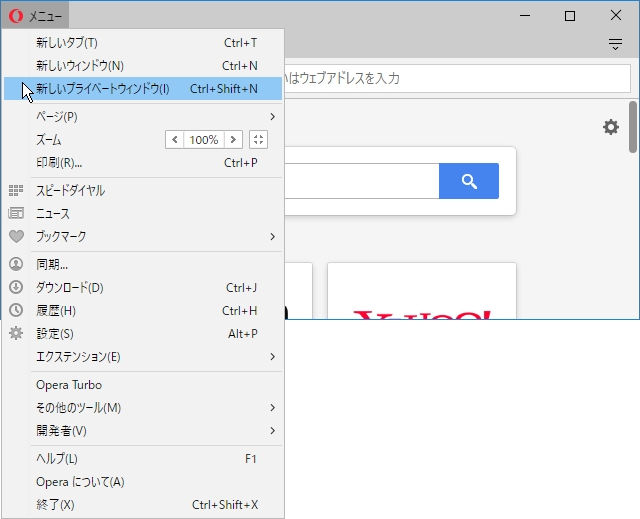Open 設定(S) menu item
The image size is (640, 519).
click(x=143, y=334)
